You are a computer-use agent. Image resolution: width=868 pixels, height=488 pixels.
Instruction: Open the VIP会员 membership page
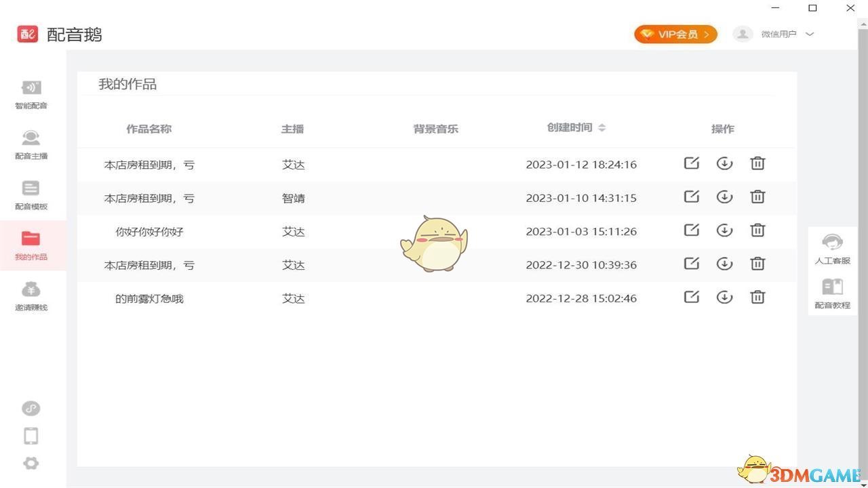(x=675, y=33)
